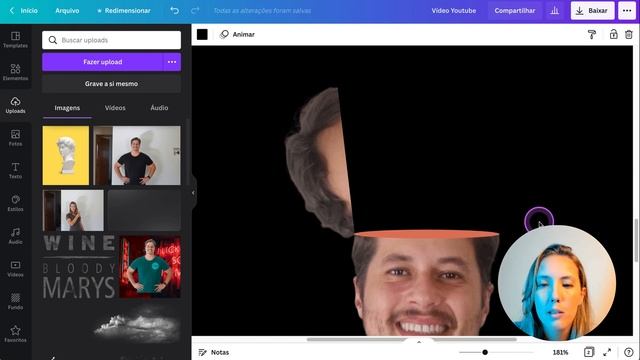Click the Baixar download button
The width and height of the screenshot is (640, 360).
[592, 11]
